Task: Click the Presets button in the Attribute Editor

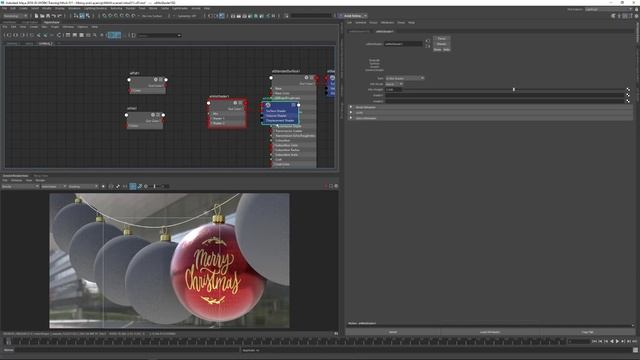Action: tap(441, 44)
